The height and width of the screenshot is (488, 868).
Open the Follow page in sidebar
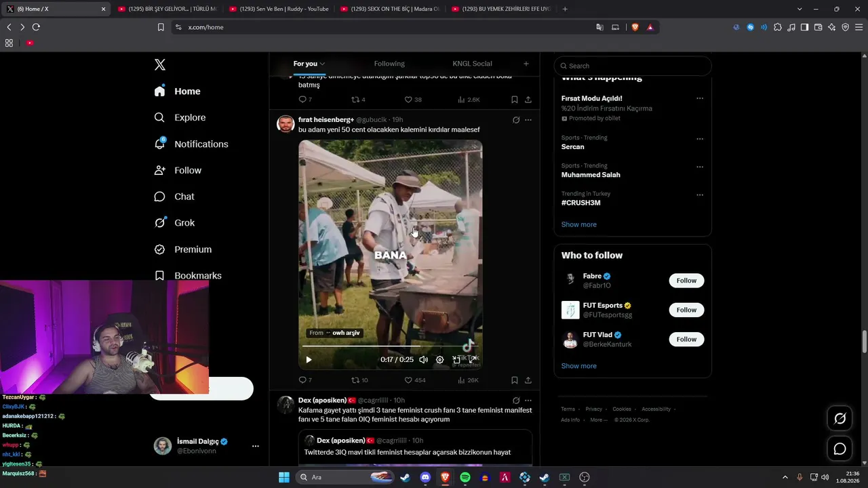[178, 170]
